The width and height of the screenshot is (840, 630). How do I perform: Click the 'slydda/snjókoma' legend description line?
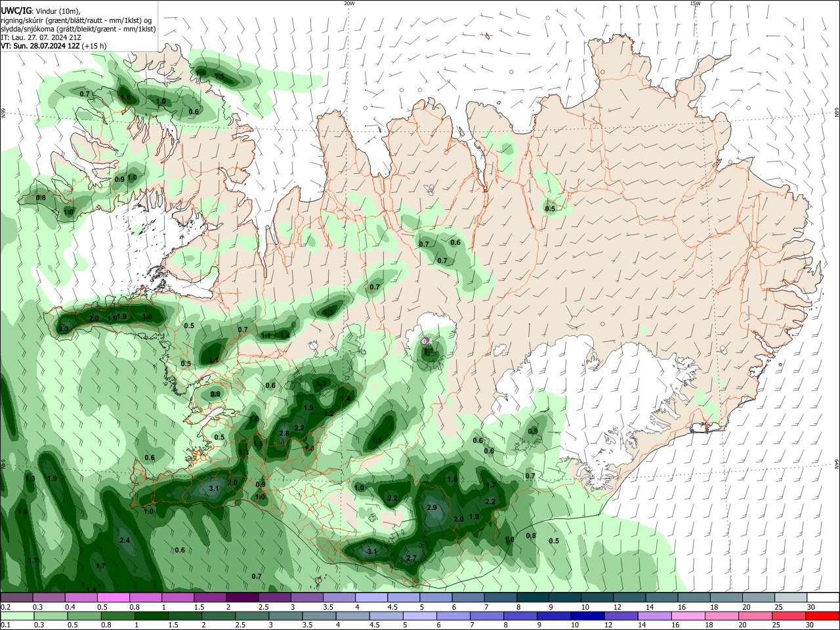[78, 29]
